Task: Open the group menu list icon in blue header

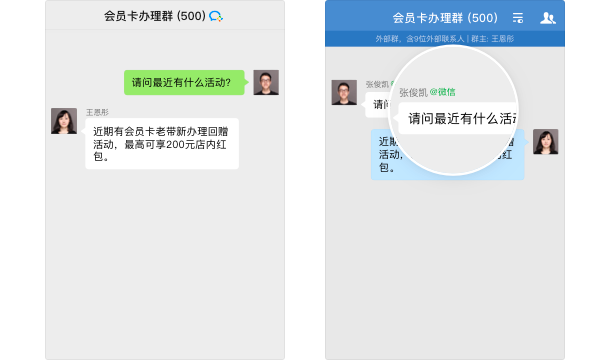Action: click(518, 18)
